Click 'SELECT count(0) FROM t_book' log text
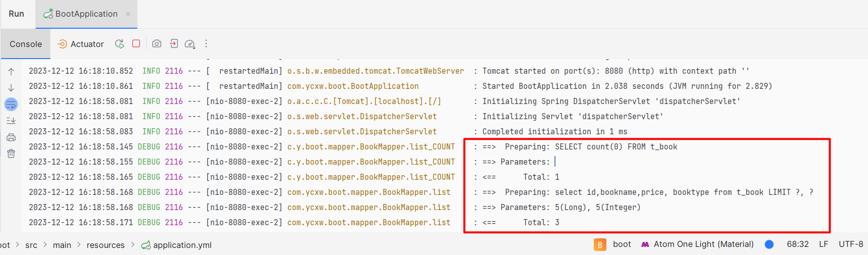Screen dimensions: 868x255 click(616, 146)
